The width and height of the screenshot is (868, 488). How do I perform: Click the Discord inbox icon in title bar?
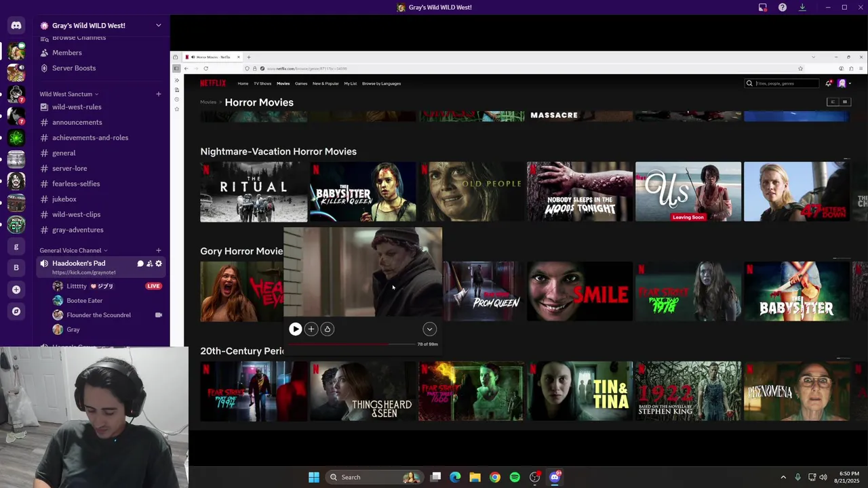click(x=763, y=7)
